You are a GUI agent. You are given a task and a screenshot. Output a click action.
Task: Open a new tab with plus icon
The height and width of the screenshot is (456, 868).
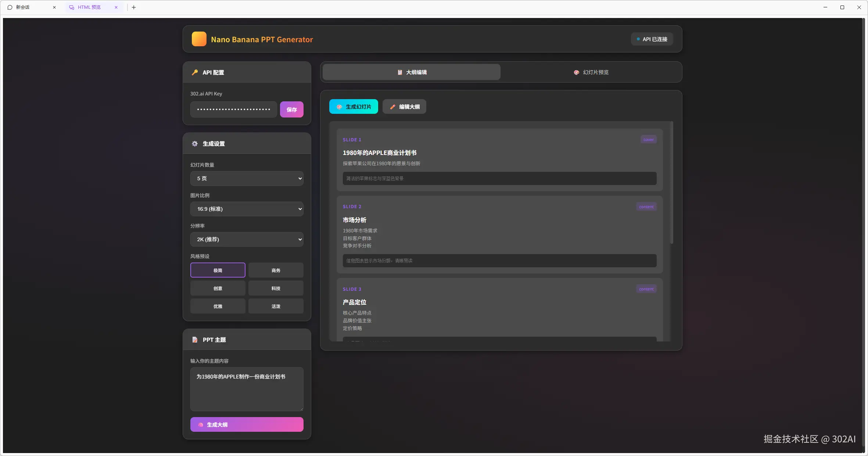point(134,7)
